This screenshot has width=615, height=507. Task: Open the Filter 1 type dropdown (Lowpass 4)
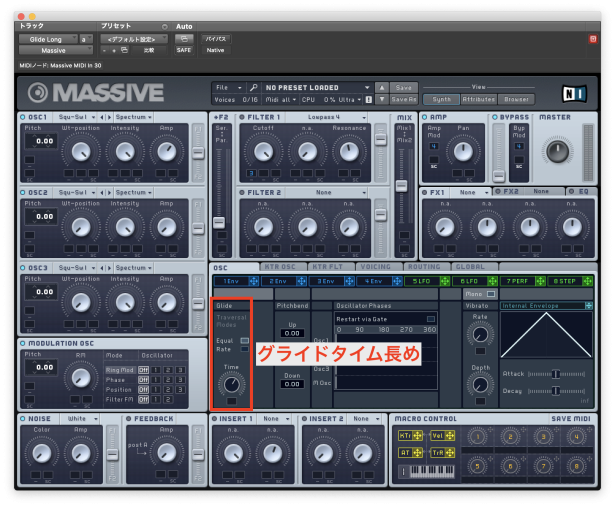327,117
